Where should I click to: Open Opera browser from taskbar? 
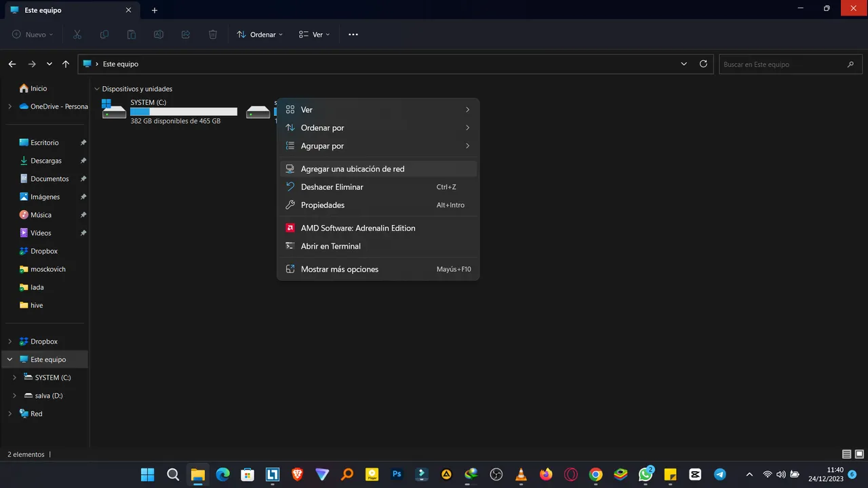[x=571, y=474]
